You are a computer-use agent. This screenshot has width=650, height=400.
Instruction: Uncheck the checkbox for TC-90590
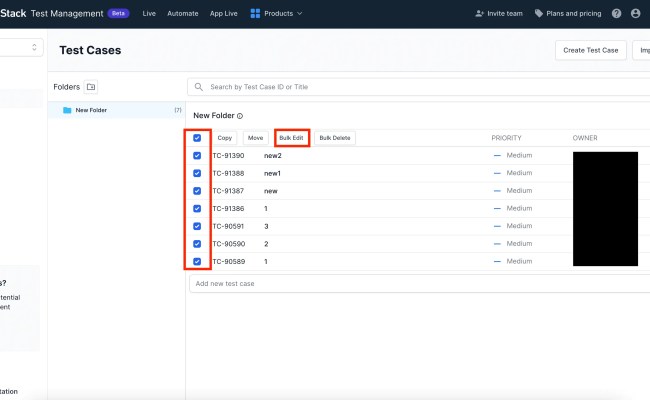pyautogui.click(x=197, y=244)
